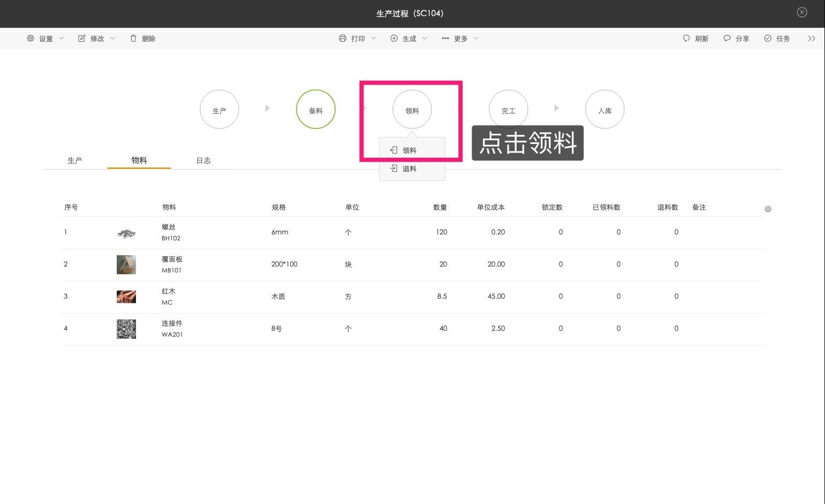Select 退料 from the popup menu

tap(410, 169)
